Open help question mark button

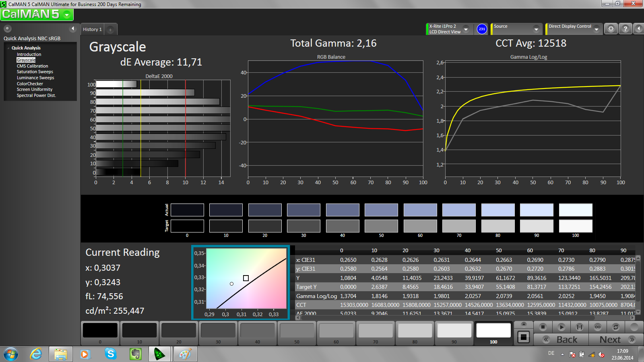tap(625, 29)
